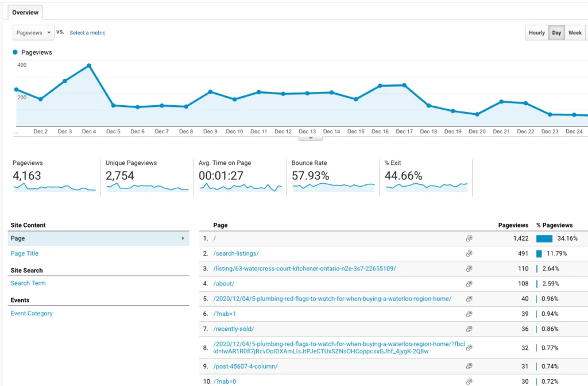The height and width of the screenshot is (386, 588).
Task: Open external icon for row 5 plumbing post
Action: (469, 299)
